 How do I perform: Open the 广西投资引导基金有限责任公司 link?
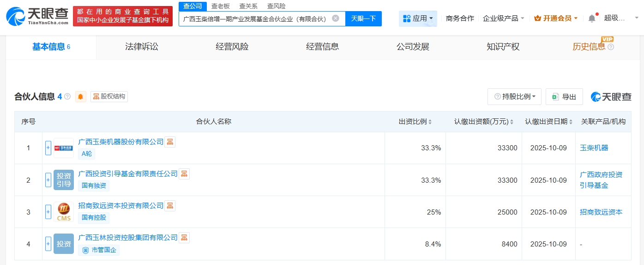[128, 174]
